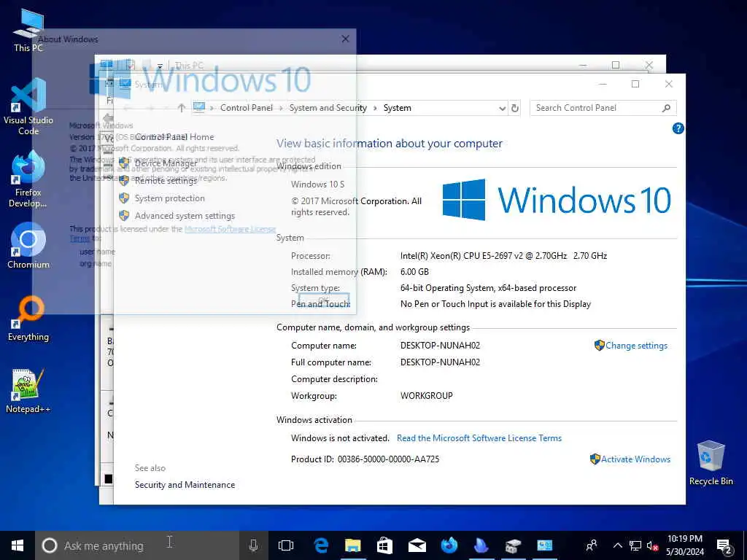Click the computer icon in address bar
This screenshot has width=747, height=560.
[199, 108]
